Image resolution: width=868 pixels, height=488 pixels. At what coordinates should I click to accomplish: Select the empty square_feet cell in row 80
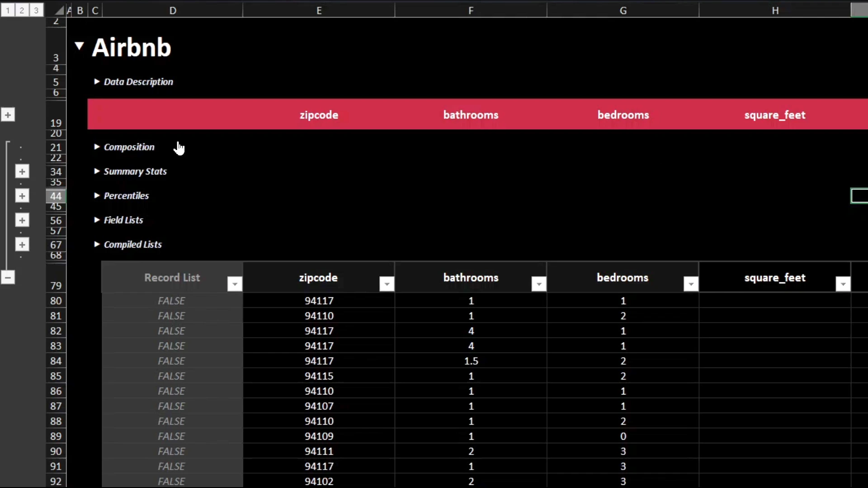pos(775,300)
